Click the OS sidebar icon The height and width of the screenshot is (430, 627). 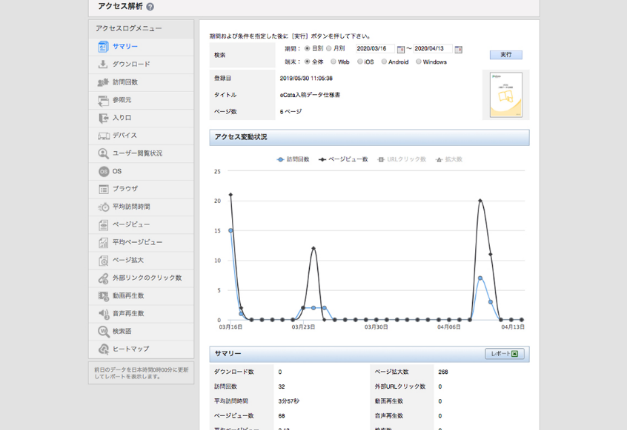click(x=104, y=171)
